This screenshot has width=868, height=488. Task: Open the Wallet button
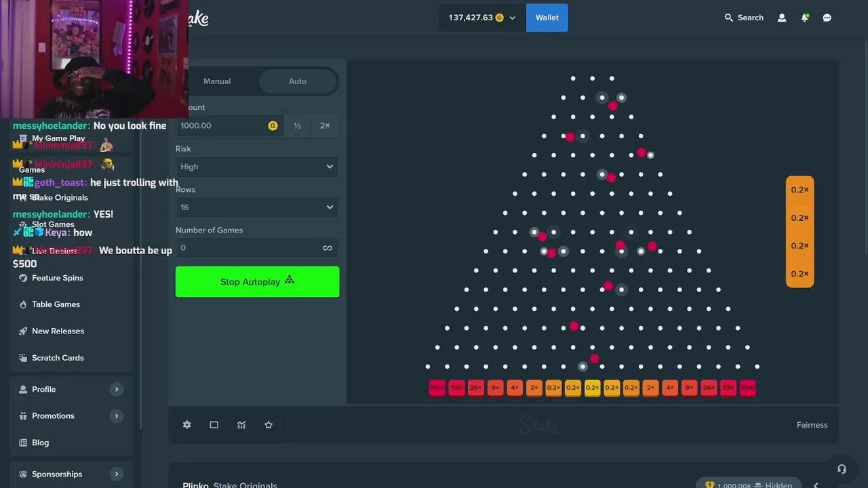pyautogui.click(x=547, y=18)
